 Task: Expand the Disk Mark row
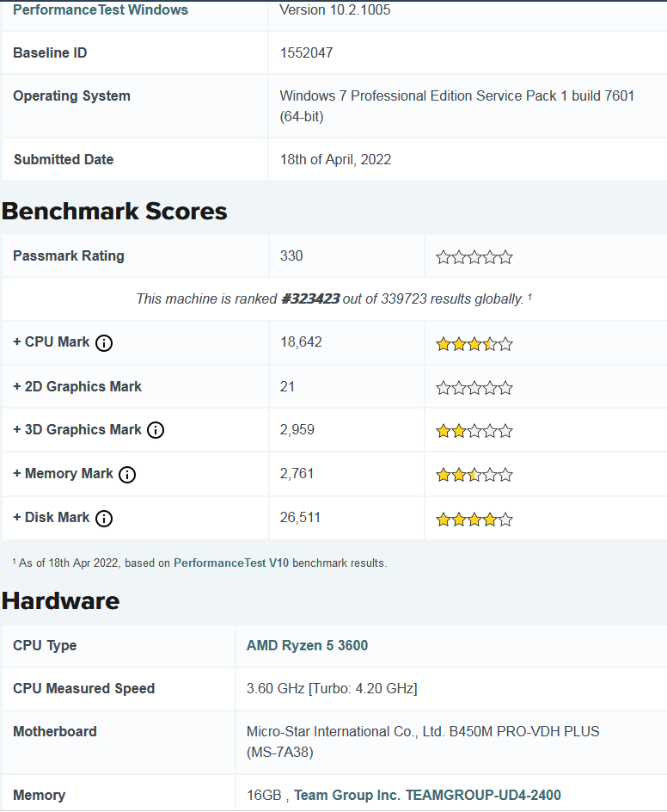[52, 517]
